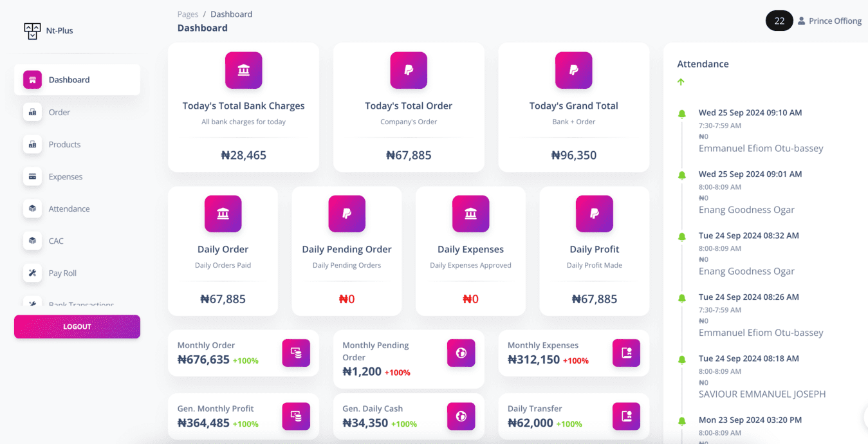868x444 pixels.
Task: Click the Gen. Daily Cash globe icon
Action: point(461,416)
